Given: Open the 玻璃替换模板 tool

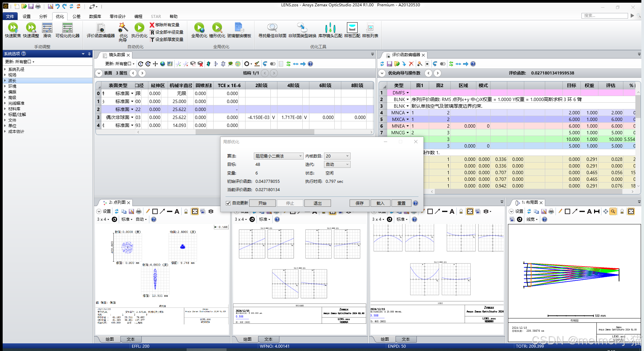Looking at the screenshot, I should (239, 30).
